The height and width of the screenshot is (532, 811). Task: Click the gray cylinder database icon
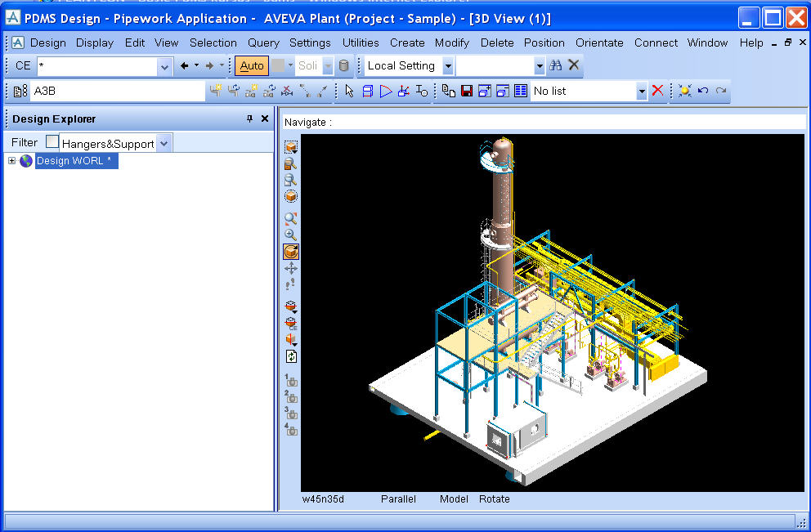coord(343,65)
